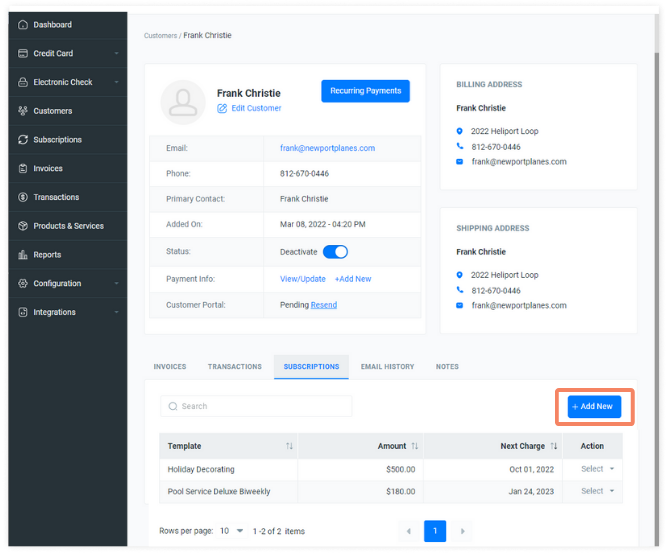Image resolution: width=668 pixels, height=553 pixels.
Task: Click page 1 pagination button
Action: 435,531
